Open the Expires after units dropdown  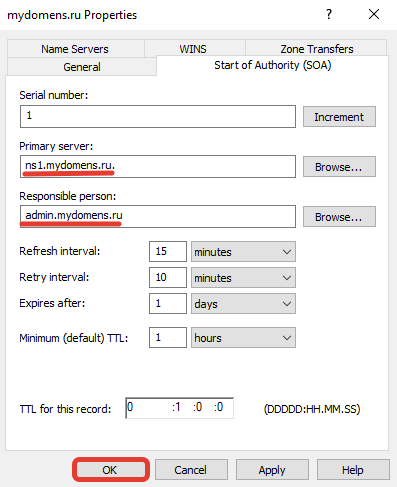click(x=243, y=304)
